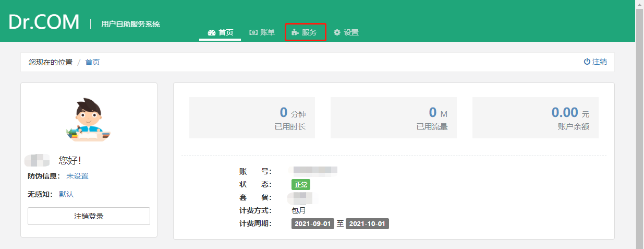Click the puzzle icon beside 服务
This screenshot has width=644, height=249.
tap(295, 32)
